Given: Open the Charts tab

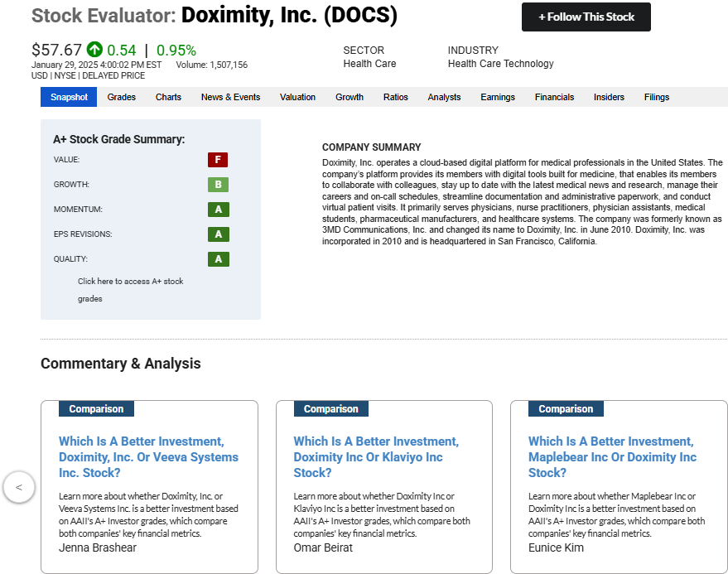Looking at the screenshot, I should 168,97.
